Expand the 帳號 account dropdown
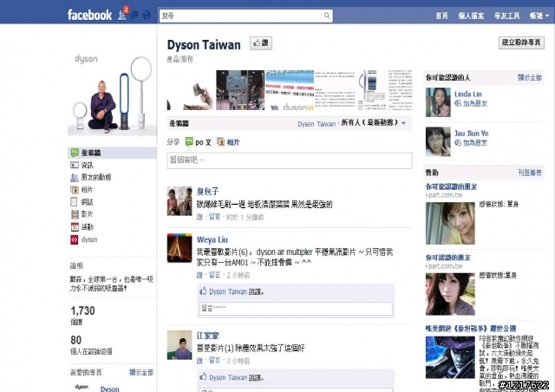 click(x=539, y=16)
